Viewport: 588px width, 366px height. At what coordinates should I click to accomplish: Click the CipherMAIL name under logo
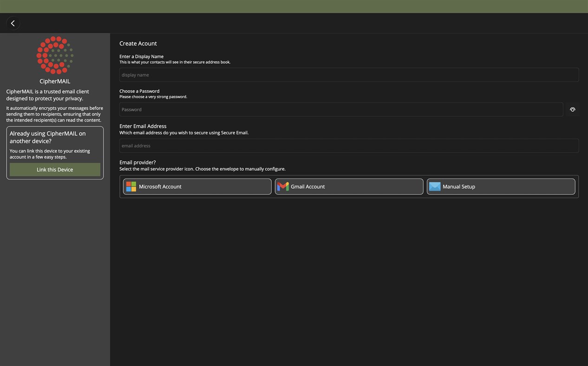(x=55, y=81)
